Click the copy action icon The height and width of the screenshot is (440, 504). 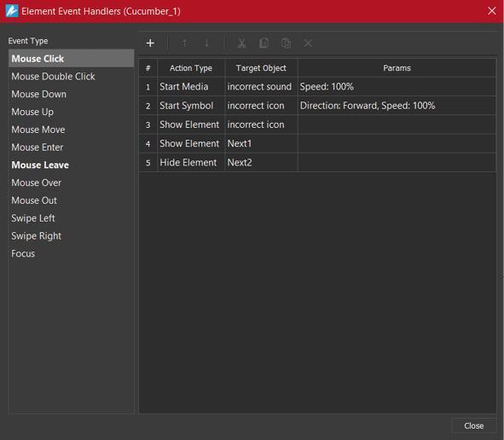tap(264, 43)
